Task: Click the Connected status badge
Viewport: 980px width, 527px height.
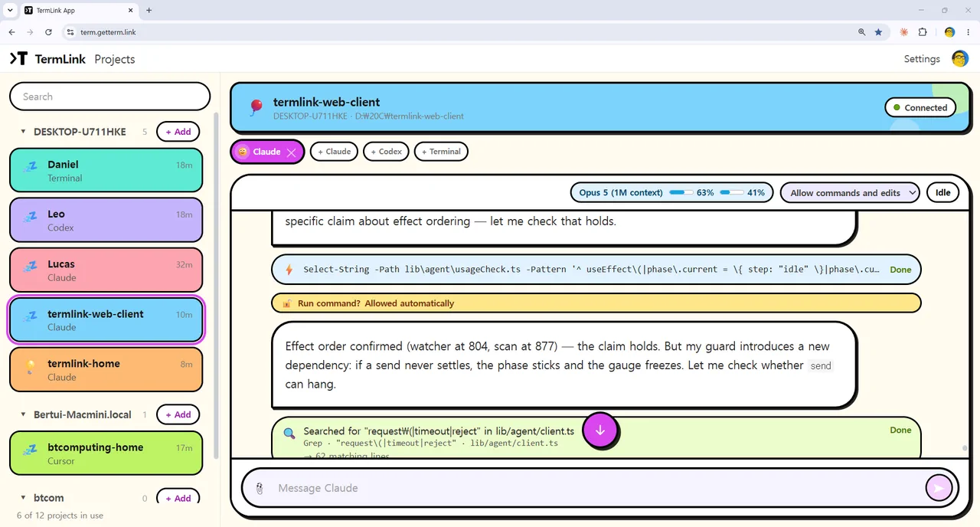Action: pos(920,108)
